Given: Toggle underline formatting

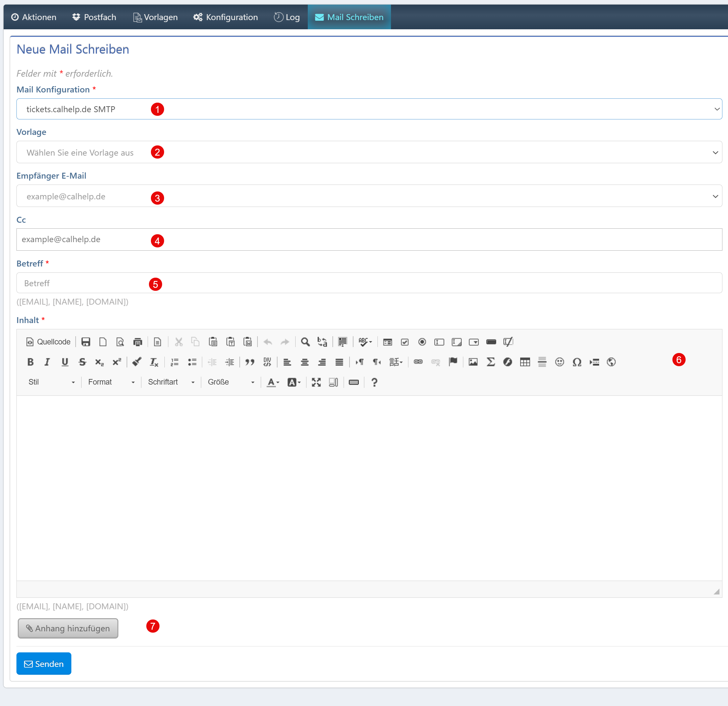Looking at the screenshot, I should click(65, 362).
